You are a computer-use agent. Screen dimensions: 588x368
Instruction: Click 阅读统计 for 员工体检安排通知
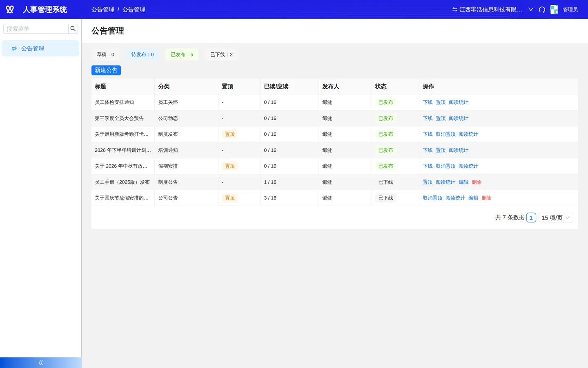459,102
